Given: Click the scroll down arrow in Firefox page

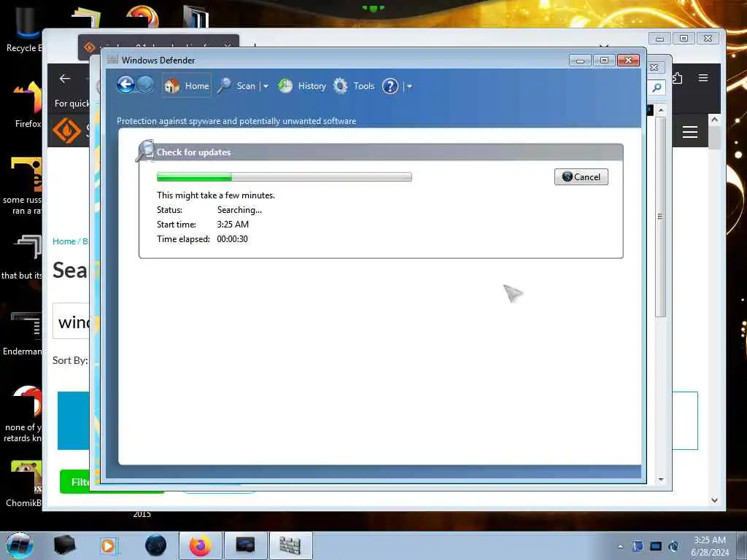Looking at the screenshot, I should (714, 500).
